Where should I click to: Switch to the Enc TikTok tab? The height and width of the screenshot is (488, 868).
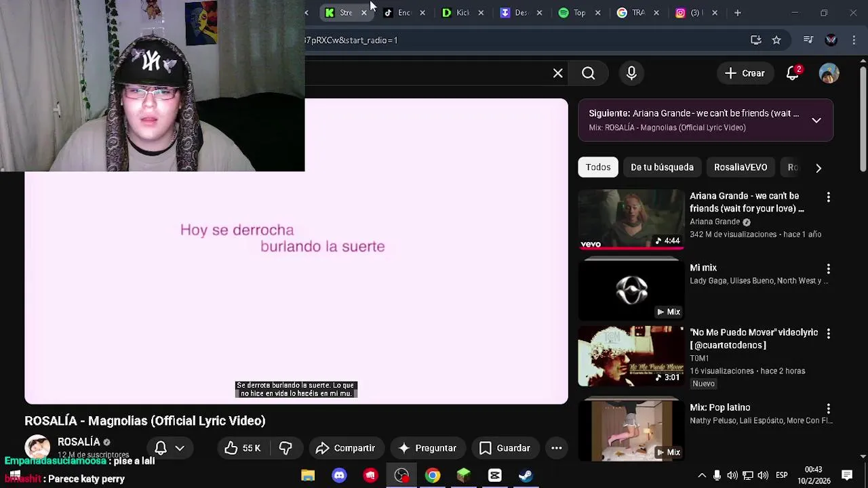pos(403,13)
